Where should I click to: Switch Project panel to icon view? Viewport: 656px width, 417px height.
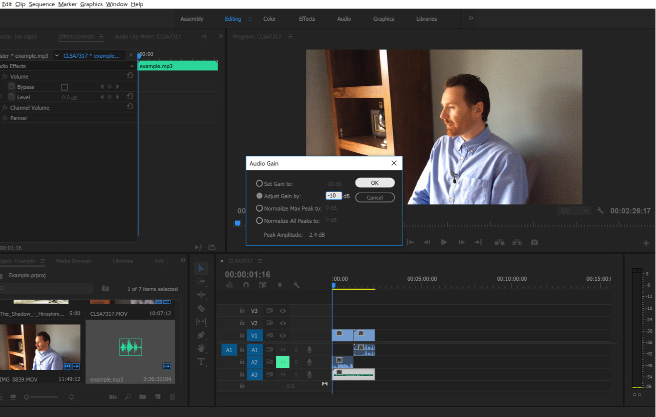click(13, 397)
